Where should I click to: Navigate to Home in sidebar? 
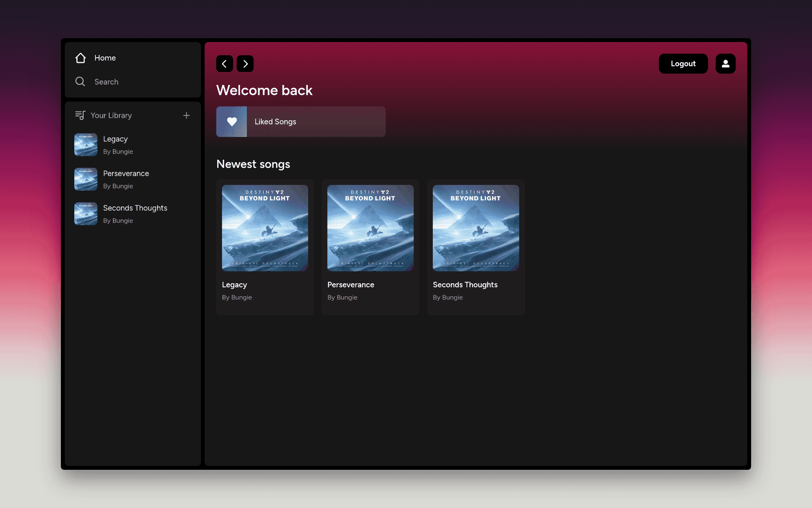tap(105, 58)
